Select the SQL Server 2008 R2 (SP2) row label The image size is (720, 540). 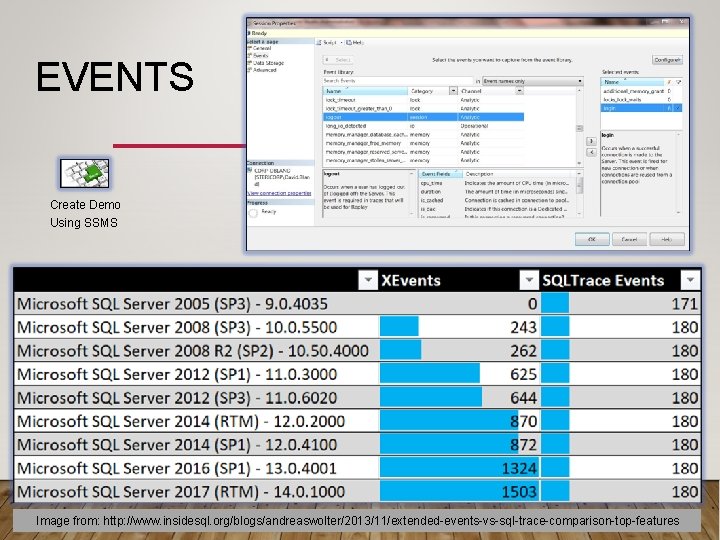point(192,350)
